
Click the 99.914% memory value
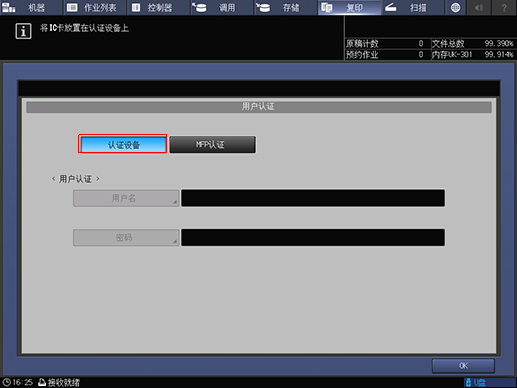(499, 55)
